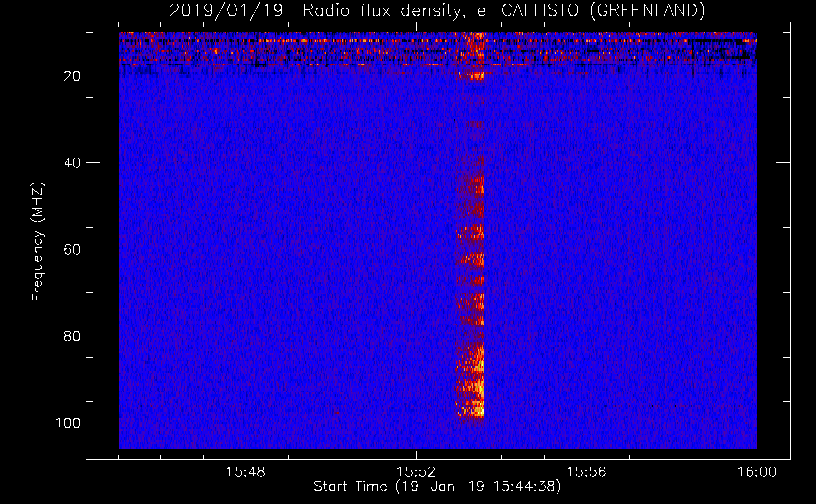
Task: Click the 100 MHz frequency tick label
Action: [x=68, y=423]
